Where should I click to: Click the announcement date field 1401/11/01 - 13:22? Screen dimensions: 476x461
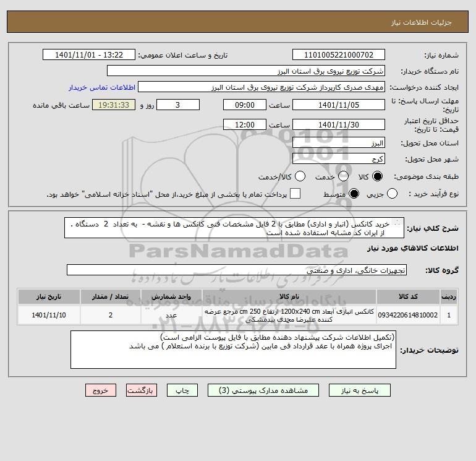[x=89, y=54]
